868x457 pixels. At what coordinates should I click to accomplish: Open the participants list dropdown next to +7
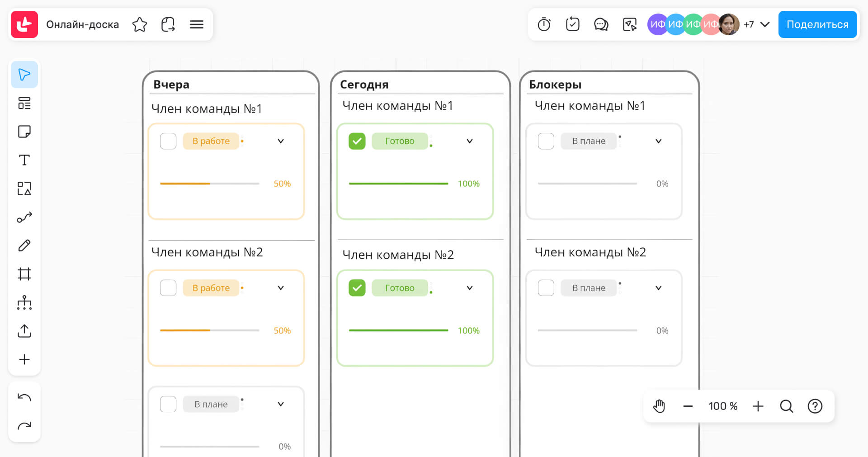click(765, 24)
